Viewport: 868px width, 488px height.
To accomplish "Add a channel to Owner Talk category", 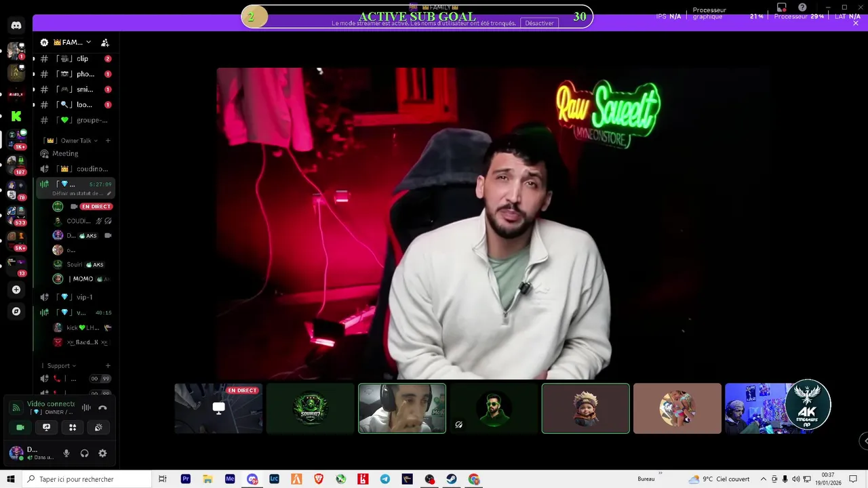I will (x=107, y=140).
